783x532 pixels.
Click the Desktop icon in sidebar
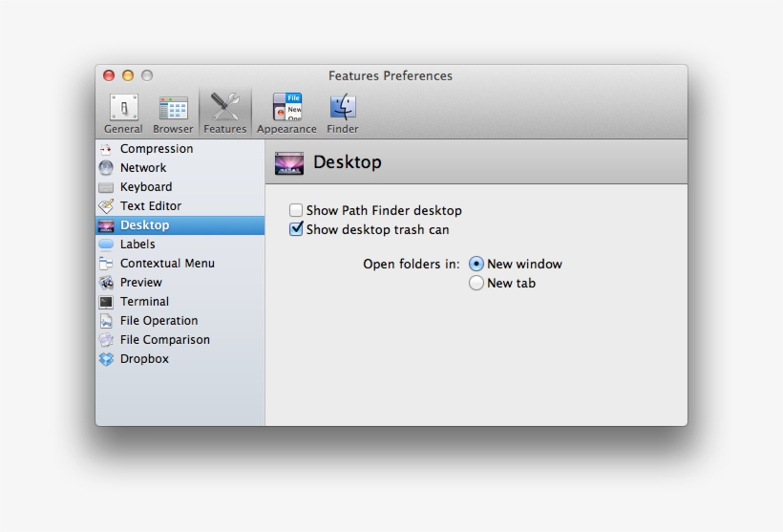[x=106, y=225]
